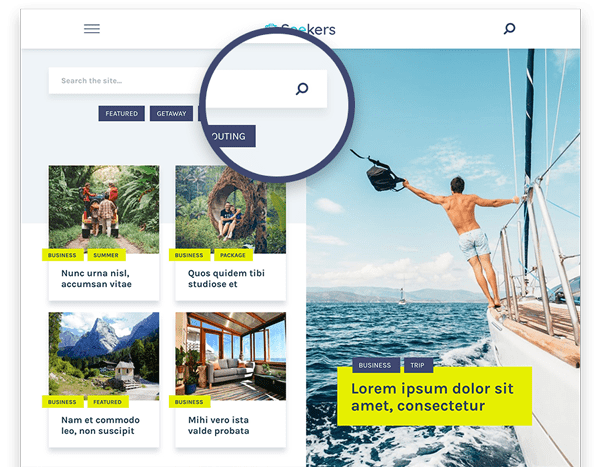Select the GETAWAY filter tag

tap(171, 114)
